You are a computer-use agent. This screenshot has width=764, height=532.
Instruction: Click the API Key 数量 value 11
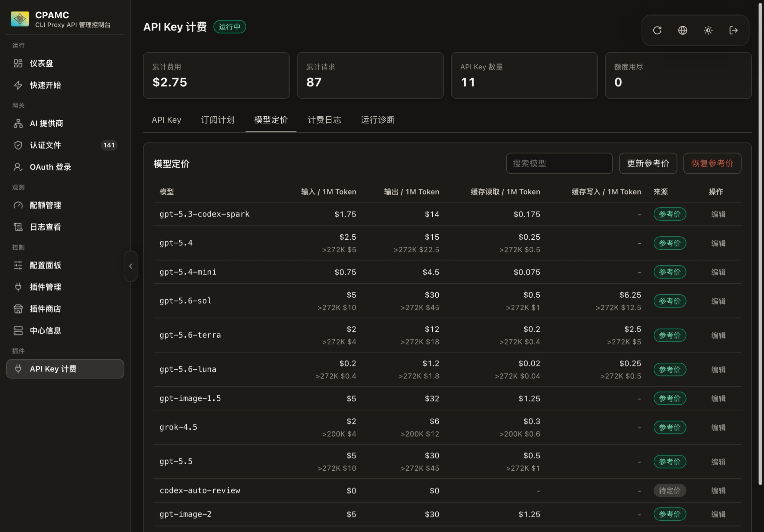point(468,82)
